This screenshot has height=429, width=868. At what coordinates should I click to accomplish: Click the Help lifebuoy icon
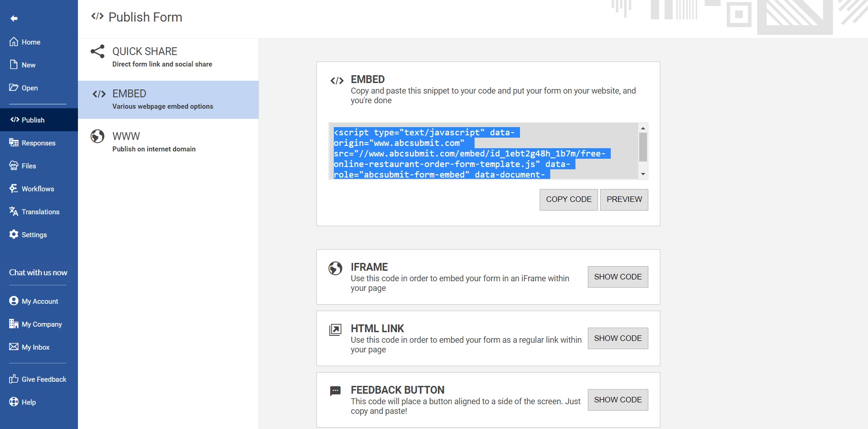(x=14, y=402)
